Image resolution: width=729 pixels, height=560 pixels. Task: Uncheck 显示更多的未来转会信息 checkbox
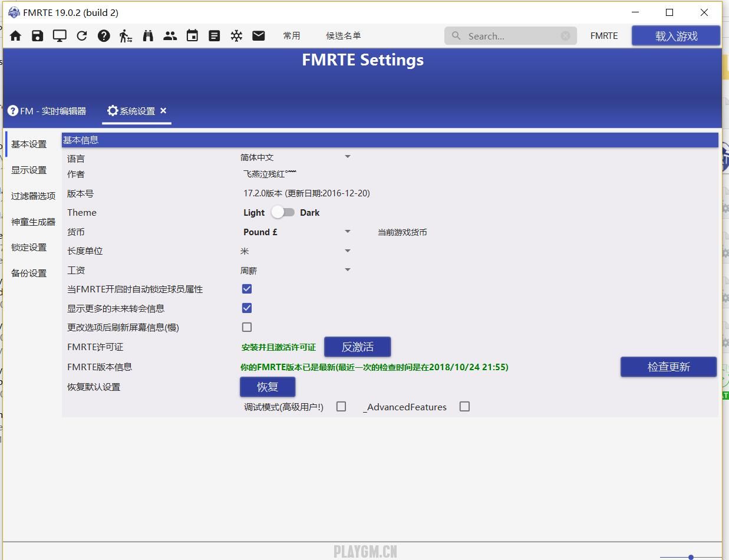click(x=247, y=308)
